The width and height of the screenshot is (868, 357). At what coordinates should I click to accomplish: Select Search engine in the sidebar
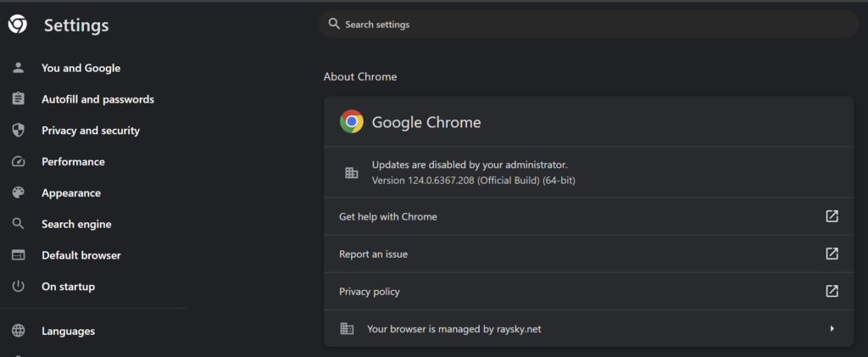(x=76, y=225)
